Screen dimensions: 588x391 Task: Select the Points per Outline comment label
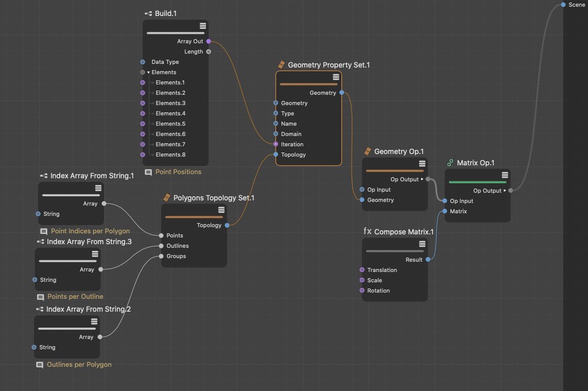[x=75, y=297]
